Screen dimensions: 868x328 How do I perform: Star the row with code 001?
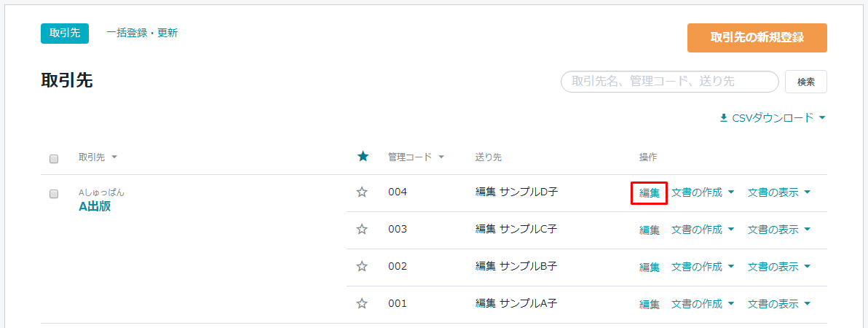point(362,304)
